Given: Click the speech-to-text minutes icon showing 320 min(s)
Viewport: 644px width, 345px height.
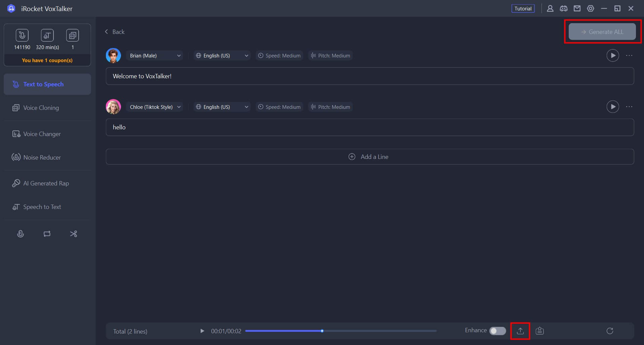Looking at the screenshot, I should (x=47, y=35).
